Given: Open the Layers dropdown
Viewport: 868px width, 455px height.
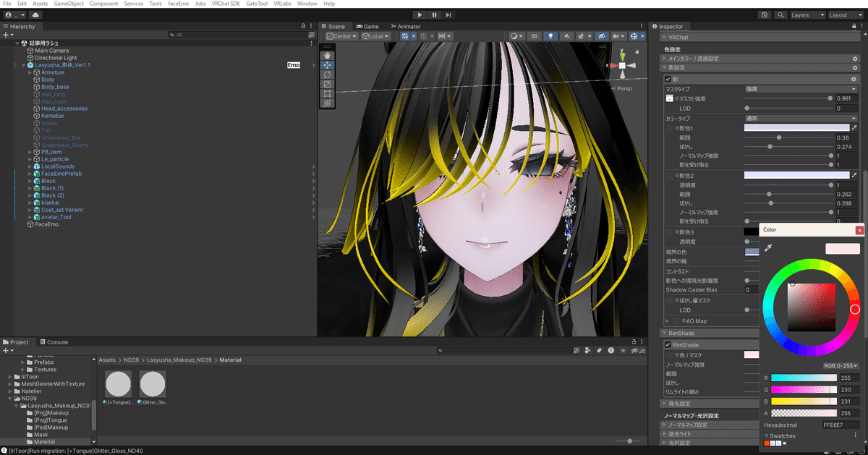Looking at the screenshot, I should (x=807, y=14).
